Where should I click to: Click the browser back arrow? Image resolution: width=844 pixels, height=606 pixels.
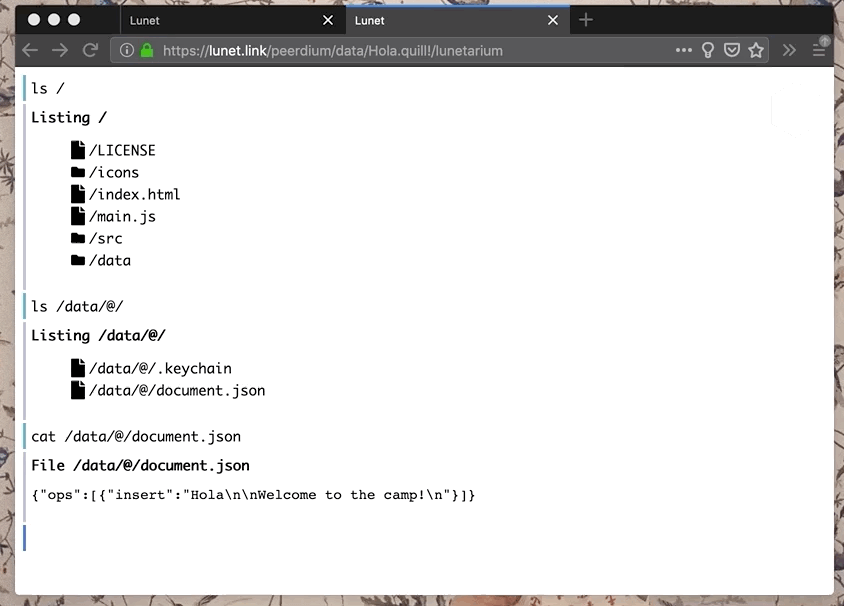(30, 50)
